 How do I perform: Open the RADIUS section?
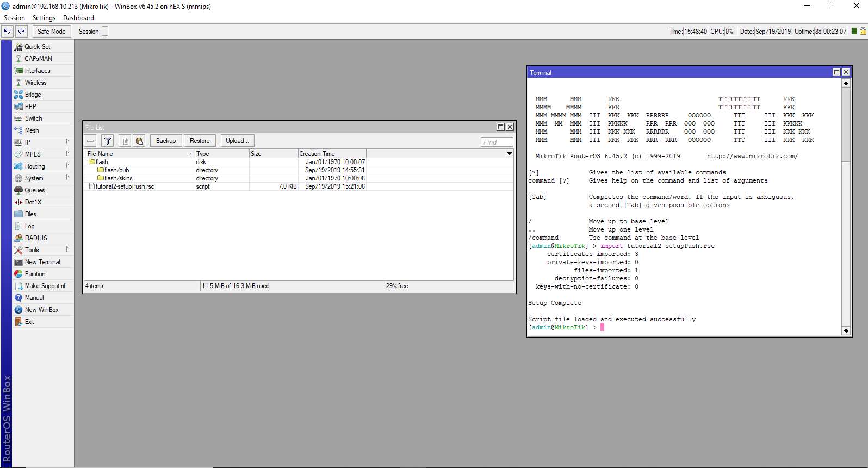point(43,238)
